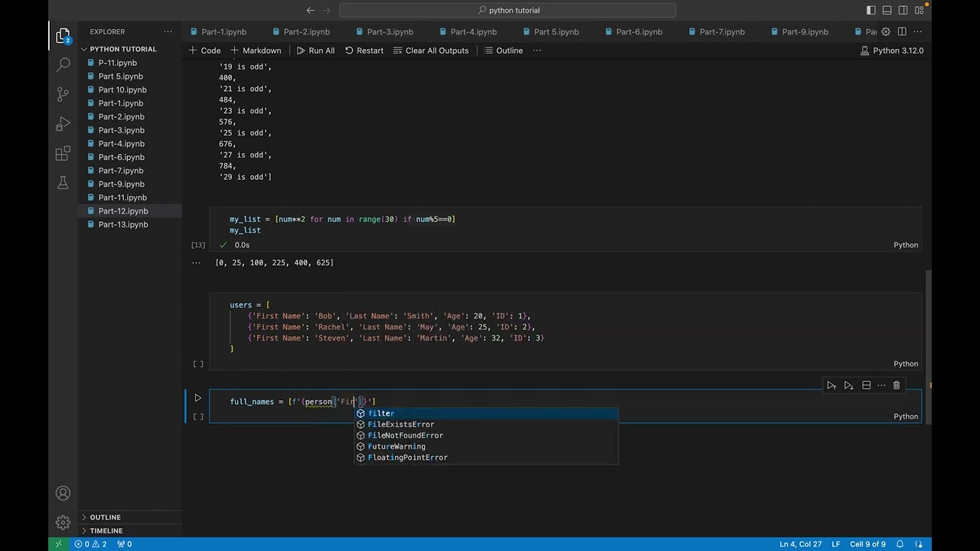Image resolution: width=980 pixels, height=551 pixels.
Task: Add a new Markdown cell
Action: coord(255,51)
